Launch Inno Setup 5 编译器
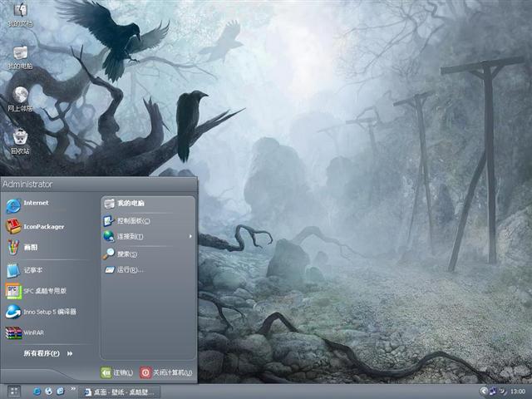532x399 pixels. coord(49,312)
